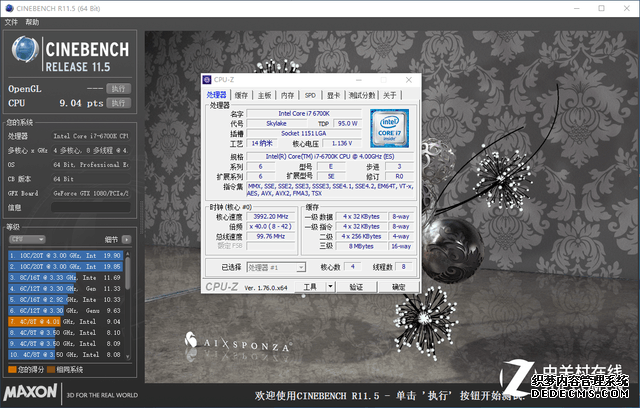
Task: Click the Socket 1151 LGA field
Action: tap(304, 133)
